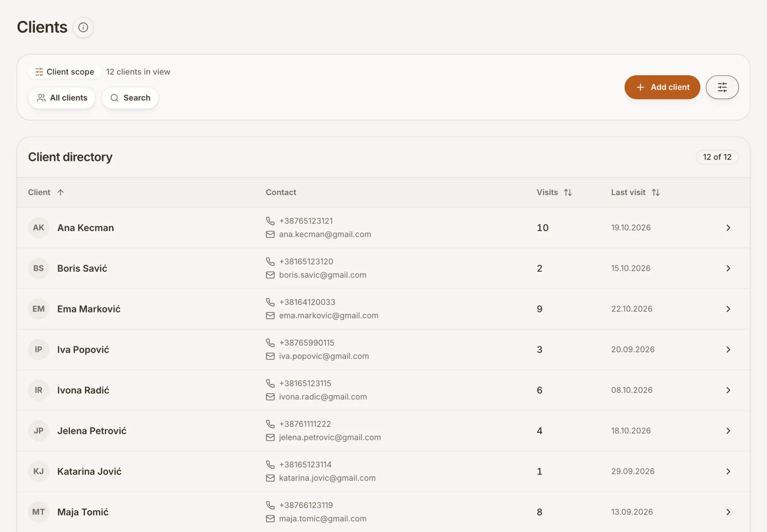Open Maja Tomić row chevron
This screenshot has width=767, height=532.
coord(728,512)
